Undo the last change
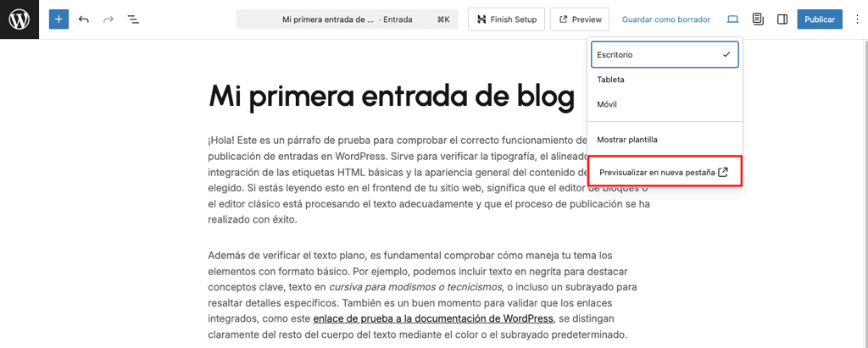This screenshot has width=868, height=348. pyautogui.click(x=84, y=19)
